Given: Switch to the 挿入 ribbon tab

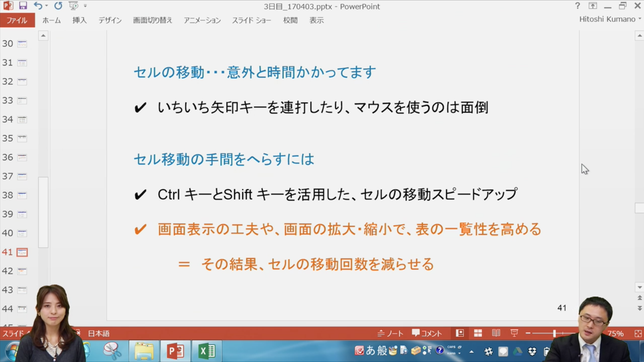Looking at the screenshot, I should [80, 20].
